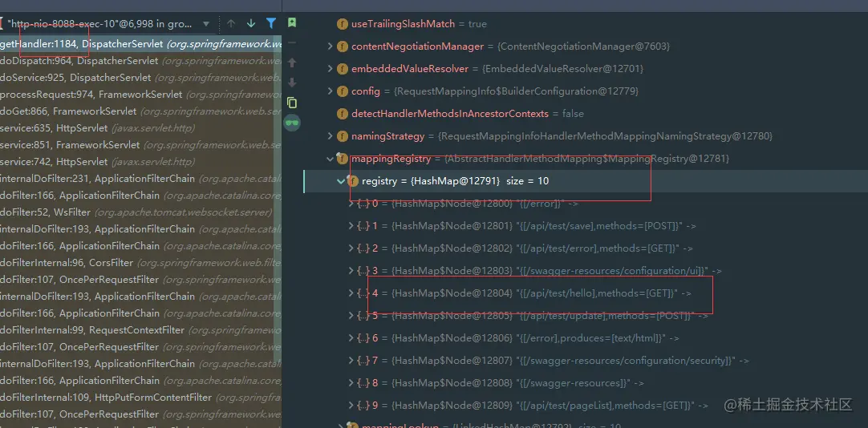
Task: Click map entry icon of entry 7
Action: click(x=363, y=361)
